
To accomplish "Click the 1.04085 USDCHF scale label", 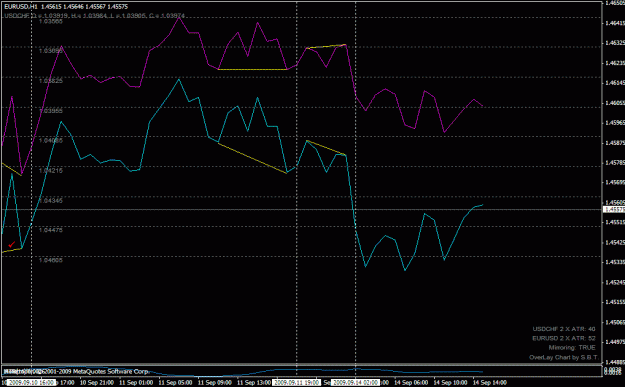I will coord(51,140).
